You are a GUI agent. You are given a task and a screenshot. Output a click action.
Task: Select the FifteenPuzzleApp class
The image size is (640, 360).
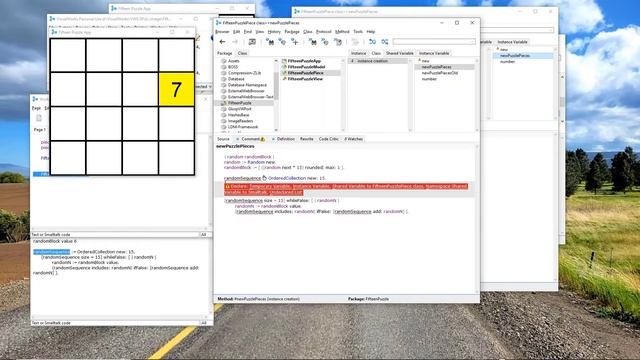coord(304,61)
